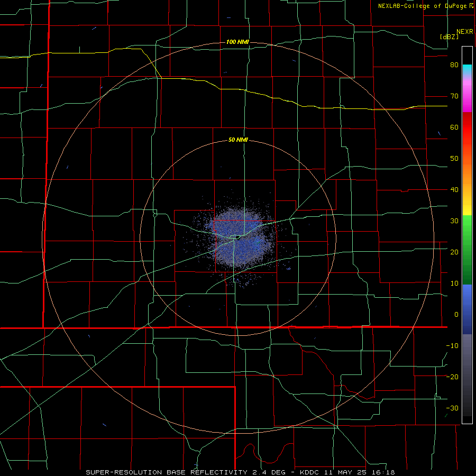Click the -10 value on the dBZ scale
The height and width of the screenshot is (476, 476).
pos(452,345)
